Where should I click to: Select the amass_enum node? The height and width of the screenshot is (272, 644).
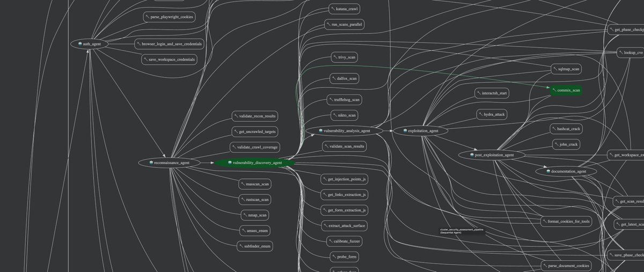[x=254, y=231]
